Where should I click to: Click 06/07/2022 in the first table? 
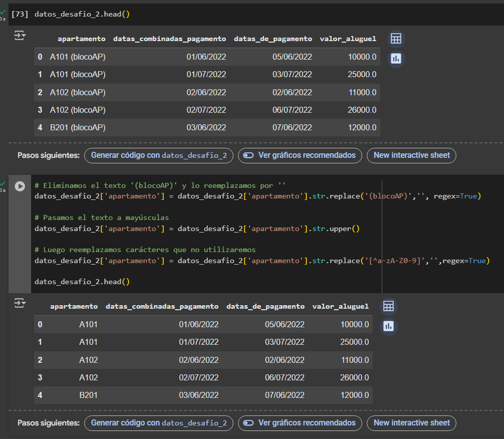coord(292,110)
